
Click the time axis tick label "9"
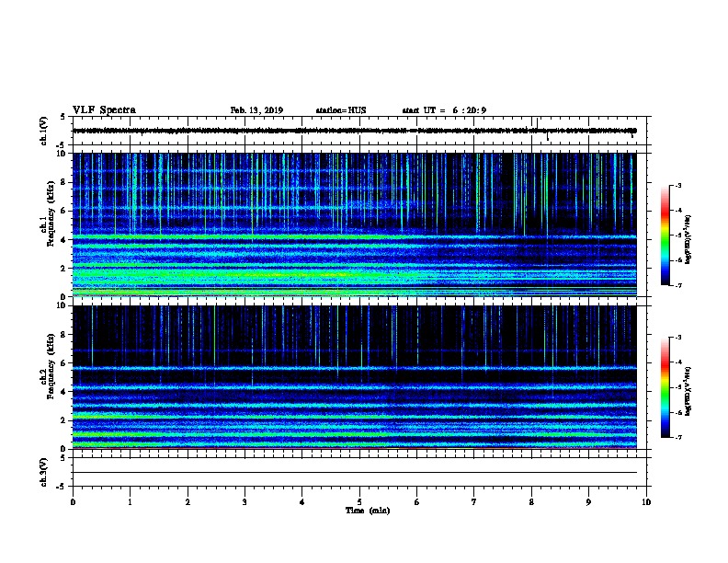point(588,502)
